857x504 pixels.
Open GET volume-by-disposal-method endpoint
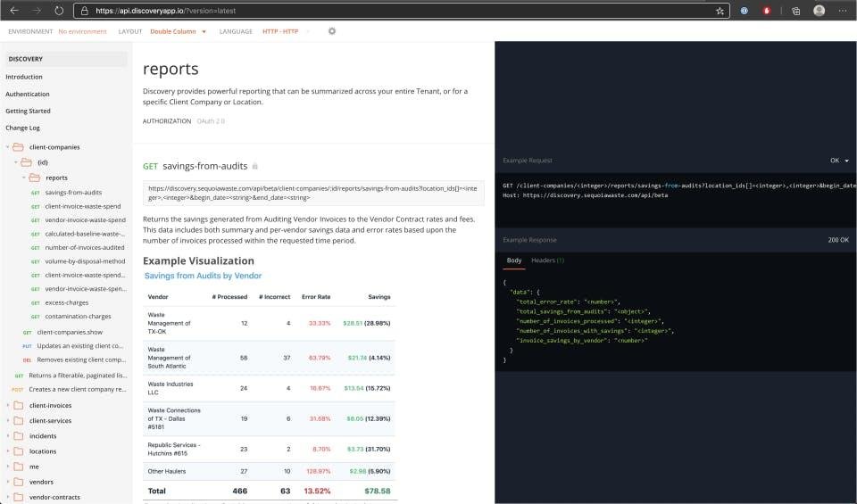point(85,261)
